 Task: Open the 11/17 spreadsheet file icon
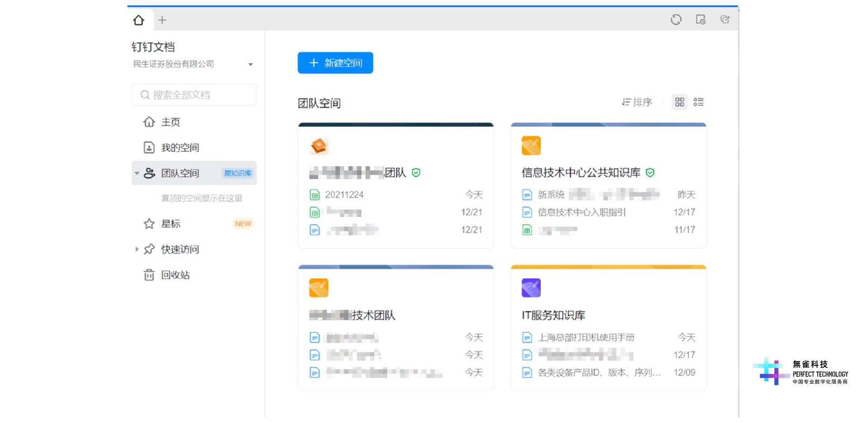(527, 230)
